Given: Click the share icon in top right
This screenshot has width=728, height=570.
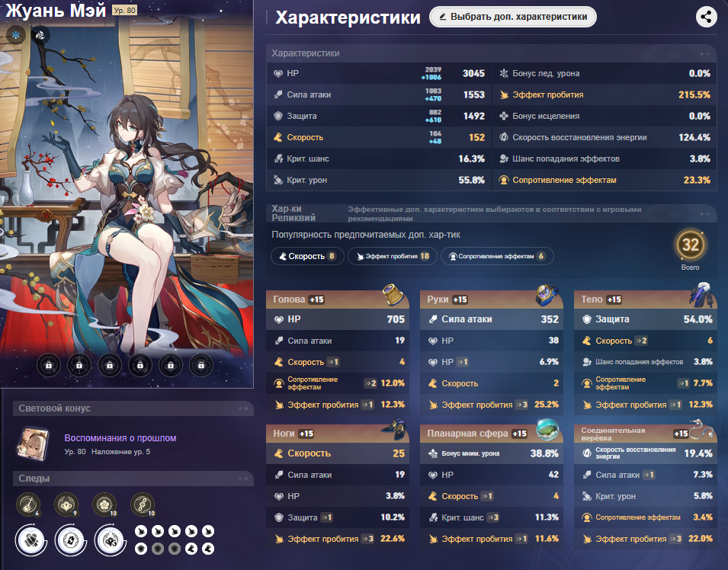Looking at the screenshot, I should [706, 17].
